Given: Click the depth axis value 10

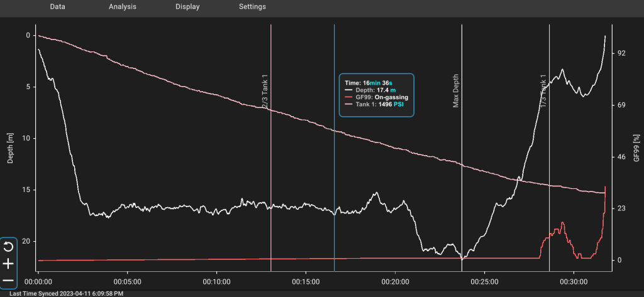Looking at the screenshot, I should 26,138.
